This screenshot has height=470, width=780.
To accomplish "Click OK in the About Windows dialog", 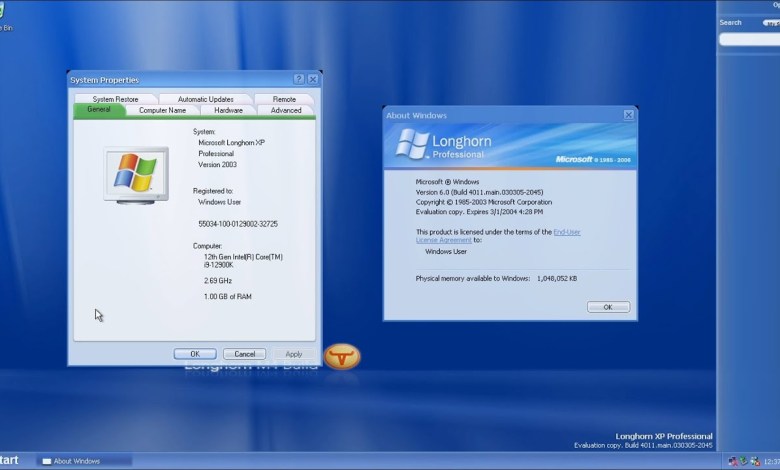I will [x=608, y=307].
